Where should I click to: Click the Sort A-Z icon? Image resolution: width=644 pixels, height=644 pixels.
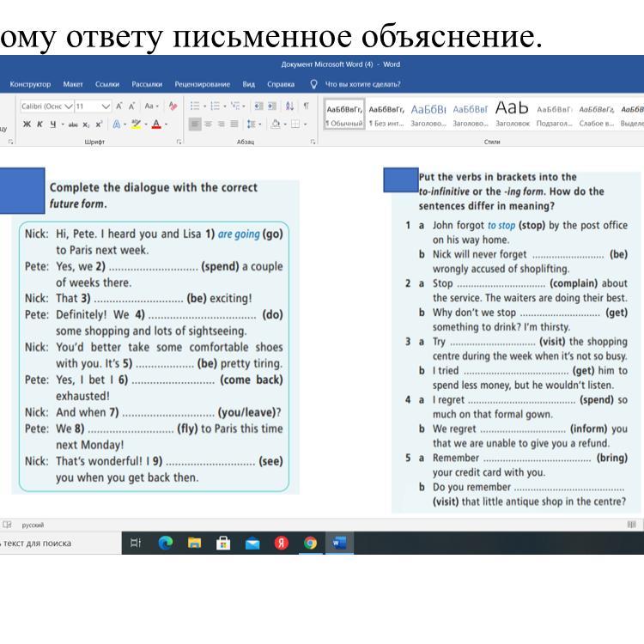pos(289,106)
